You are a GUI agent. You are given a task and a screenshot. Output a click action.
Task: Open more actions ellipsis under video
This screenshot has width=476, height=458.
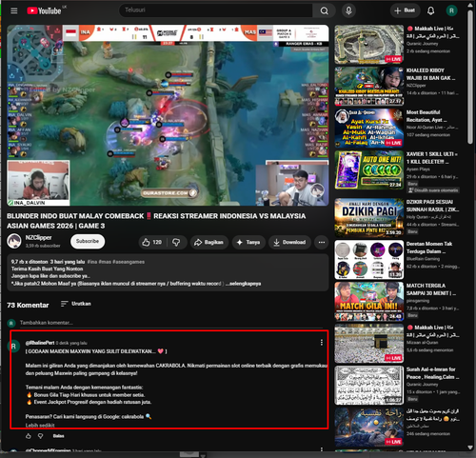[322, 242]
